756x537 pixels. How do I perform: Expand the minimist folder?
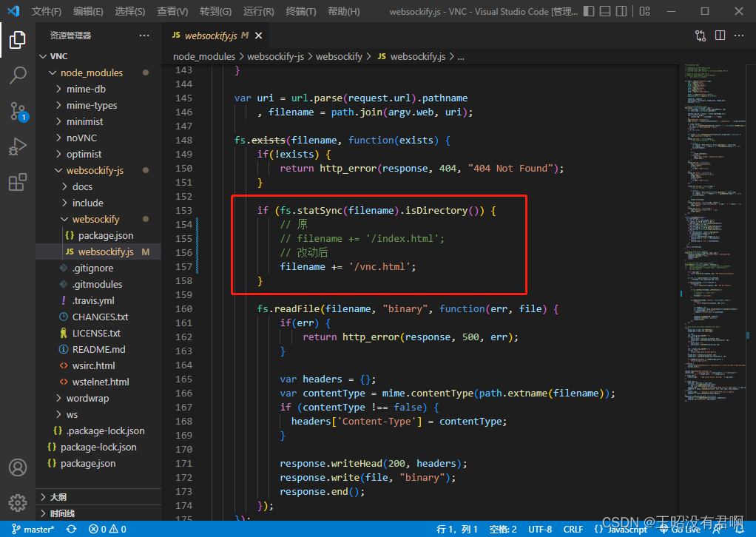98,121
